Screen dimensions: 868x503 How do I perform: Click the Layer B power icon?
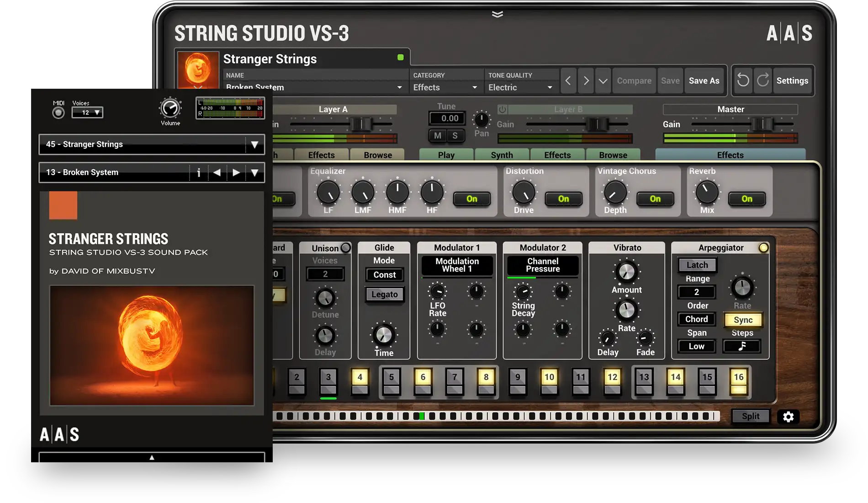[x=503, y=110]
